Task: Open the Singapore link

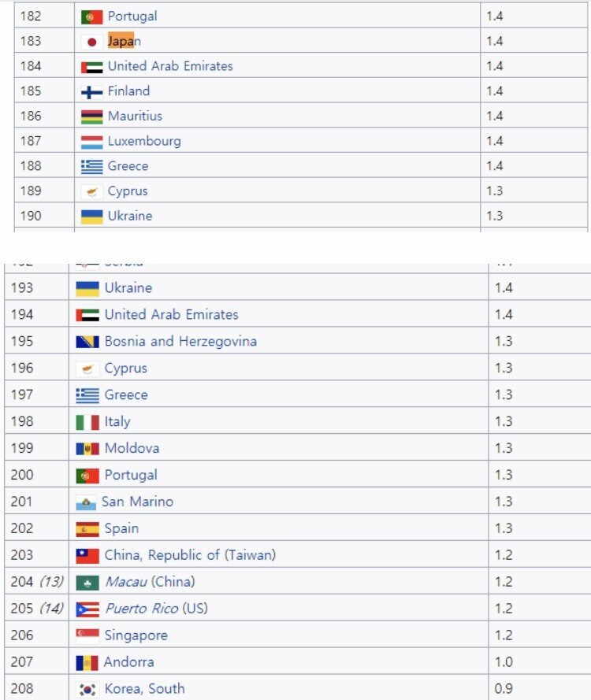Action: [x=136, y=635]
